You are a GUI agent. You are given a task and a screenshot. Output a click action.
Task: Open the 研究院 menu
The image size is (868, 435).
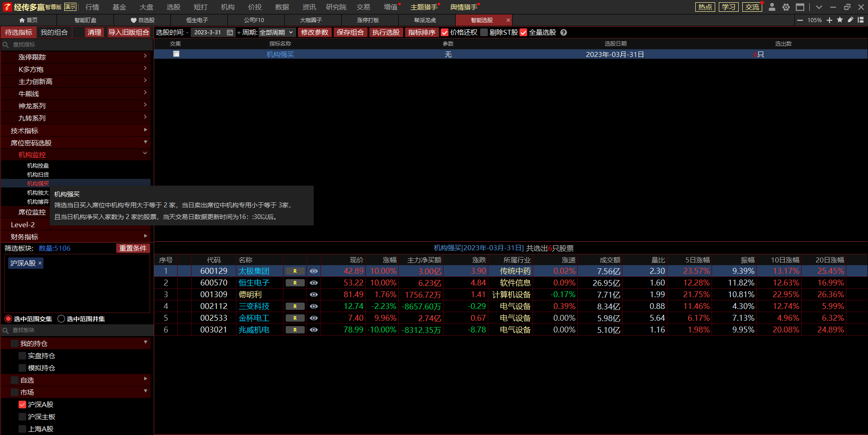[336, 7]
